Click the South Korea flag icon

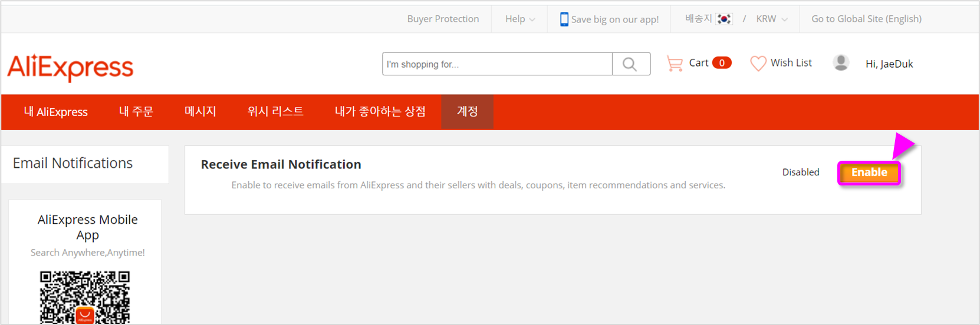(724, 19)
